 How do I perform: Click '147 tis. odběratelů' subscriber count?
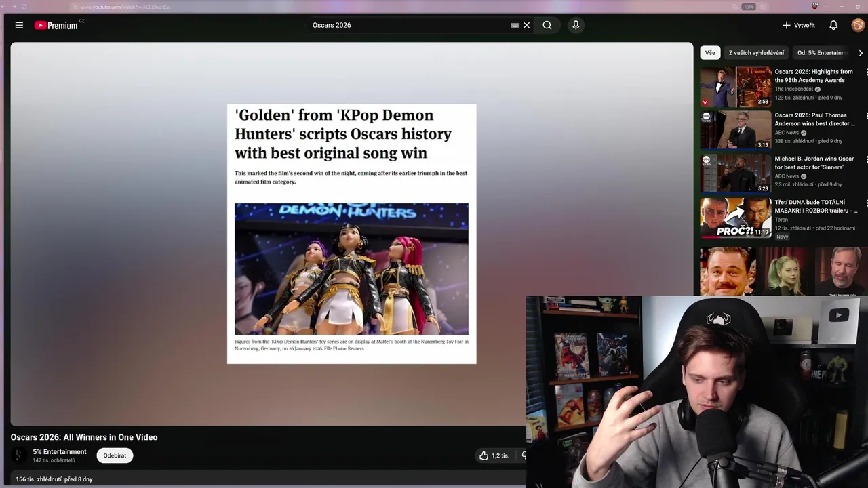click(54, 461)
